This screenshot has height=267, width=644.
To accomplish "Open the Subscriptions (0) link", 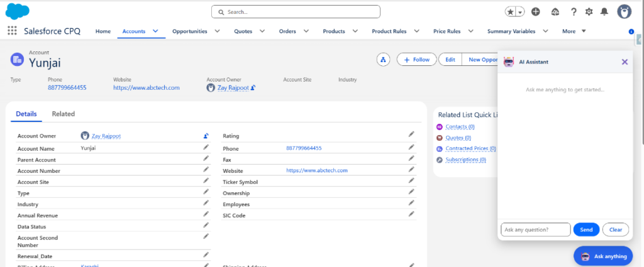I will [x=466, y=160].
